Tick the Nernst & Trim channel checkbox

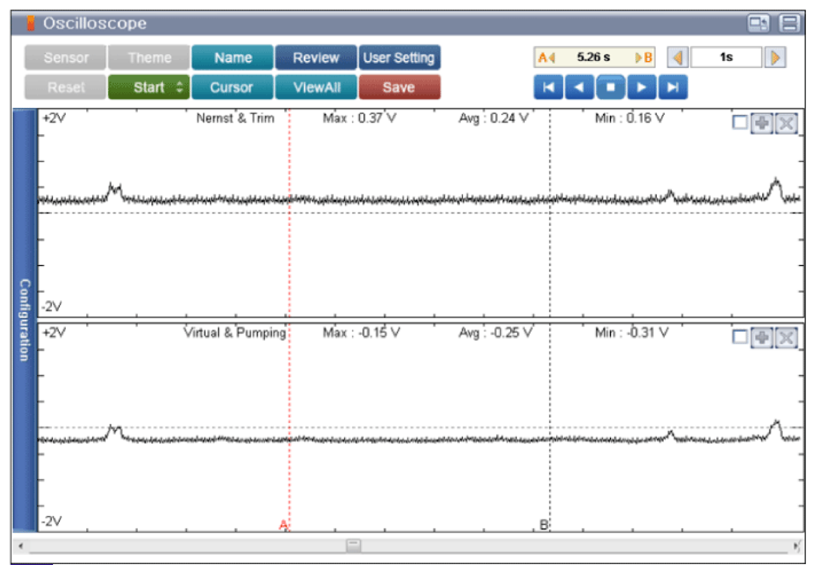pyautogui.click(x=740, y=123)
